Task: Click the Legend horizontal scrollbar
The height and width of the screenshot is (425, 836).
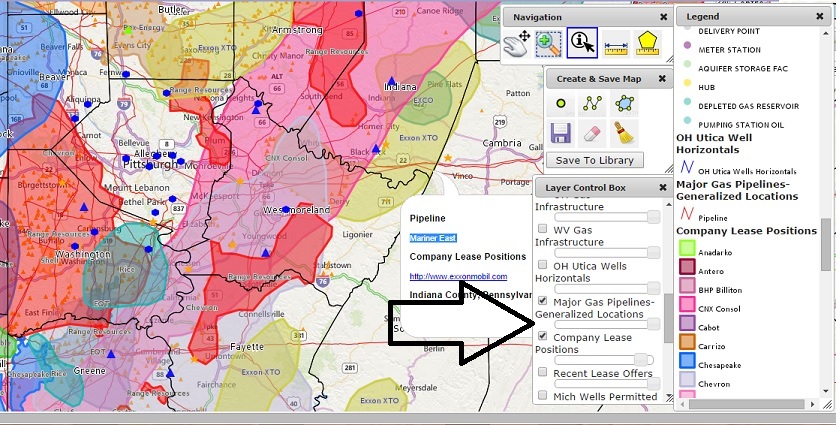Action: pos(746,405)
